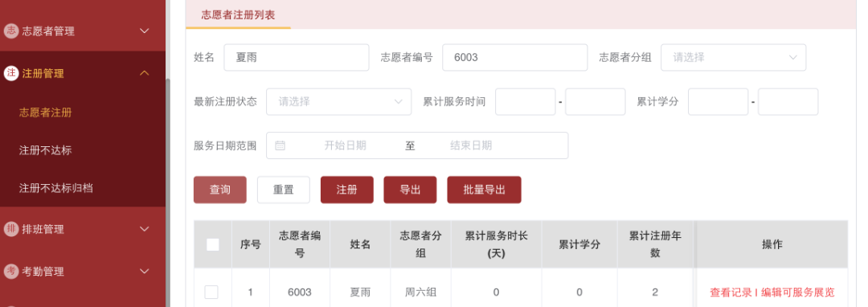The width and height of the screenshot is (868, 307).
Task: Expand the 排班管理 menu chevron
Action: click(x=145, y=229)
